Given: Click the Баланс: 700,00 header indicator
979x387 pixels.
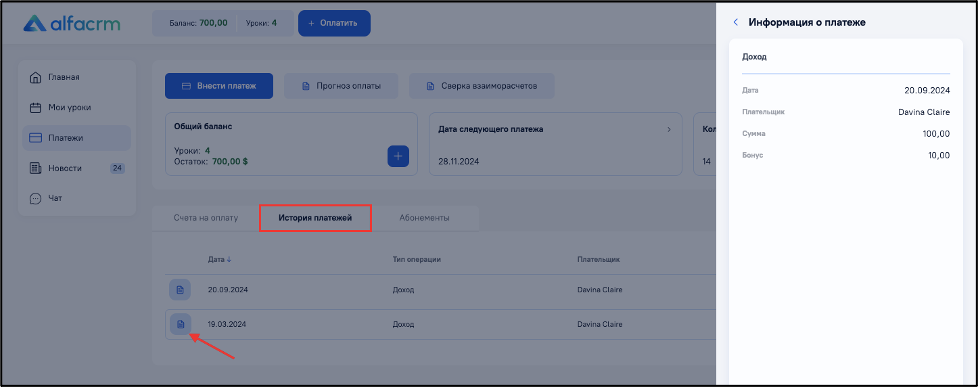Looking at the screenshot, I should click(199, 23).
